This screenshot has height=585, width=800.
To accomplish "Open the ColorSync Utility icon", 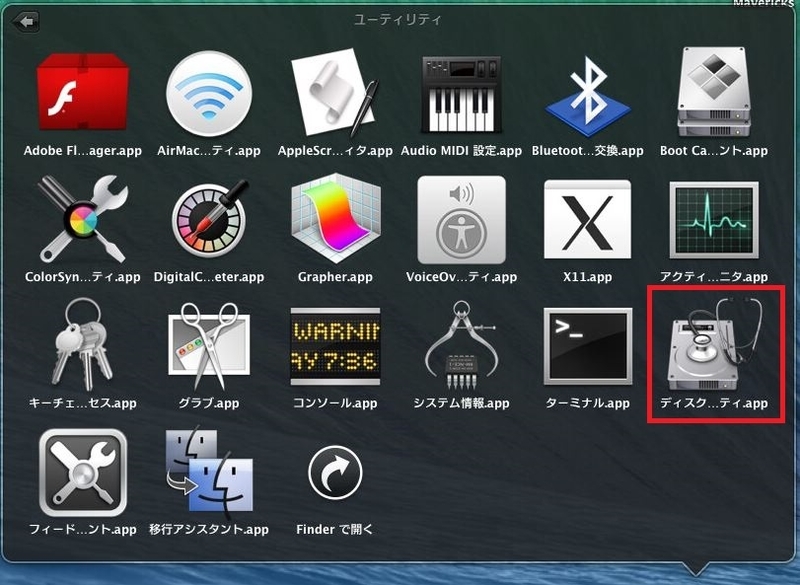I will [82, 218].
